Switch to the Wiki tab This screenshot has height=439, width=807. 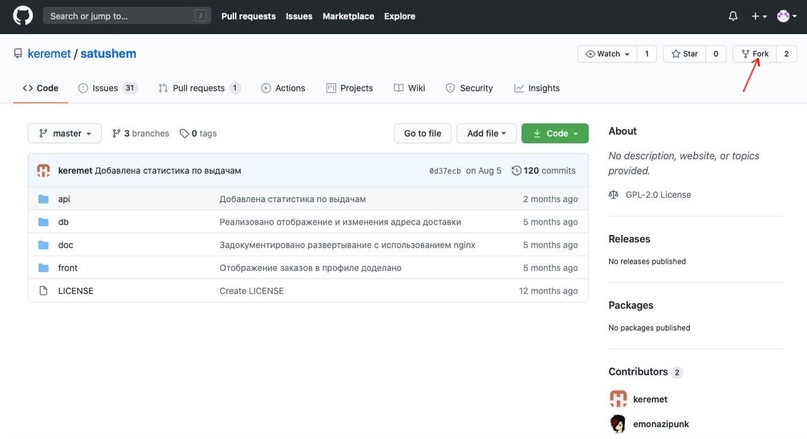(x=410, y=89)
